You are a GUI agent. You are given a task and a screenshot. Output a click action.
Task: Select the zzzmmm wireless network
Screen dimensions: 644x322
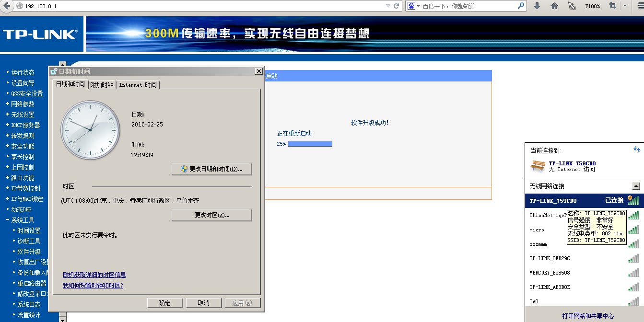pyautogui.click(x=585, y=244)
